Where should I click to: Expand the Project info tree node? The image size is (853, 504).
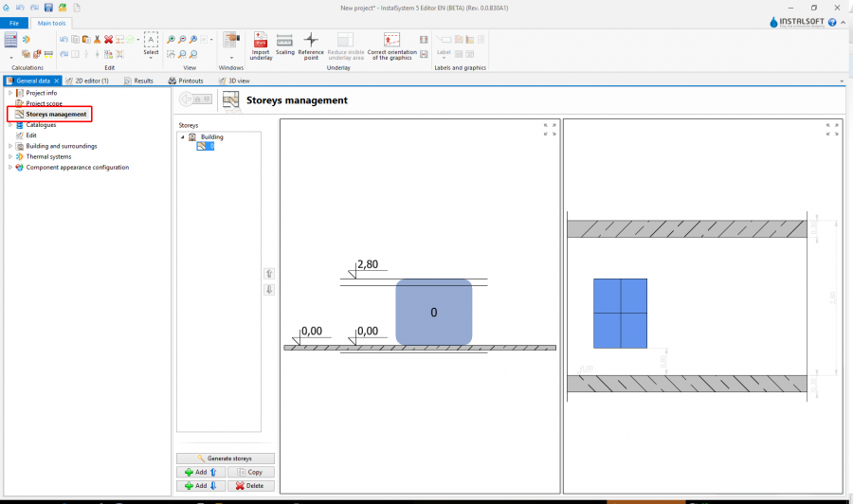coord(10,93)
